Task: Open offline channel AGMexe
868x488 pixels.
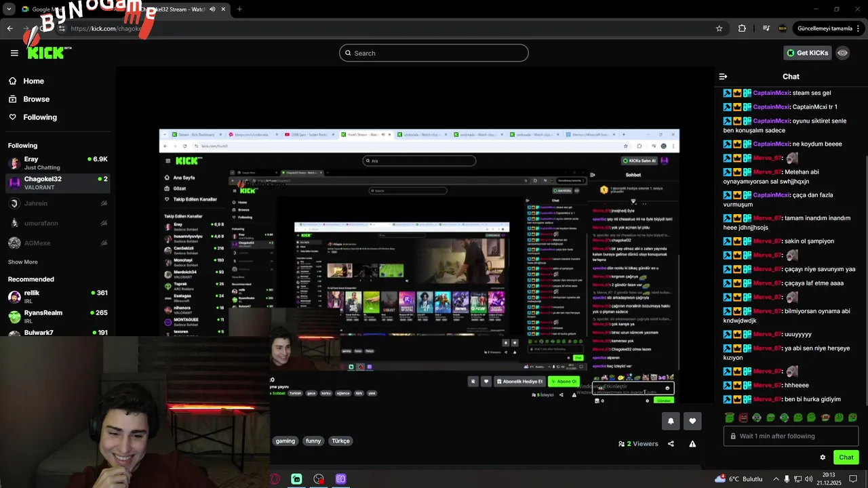Action: (x=58, y=243)
